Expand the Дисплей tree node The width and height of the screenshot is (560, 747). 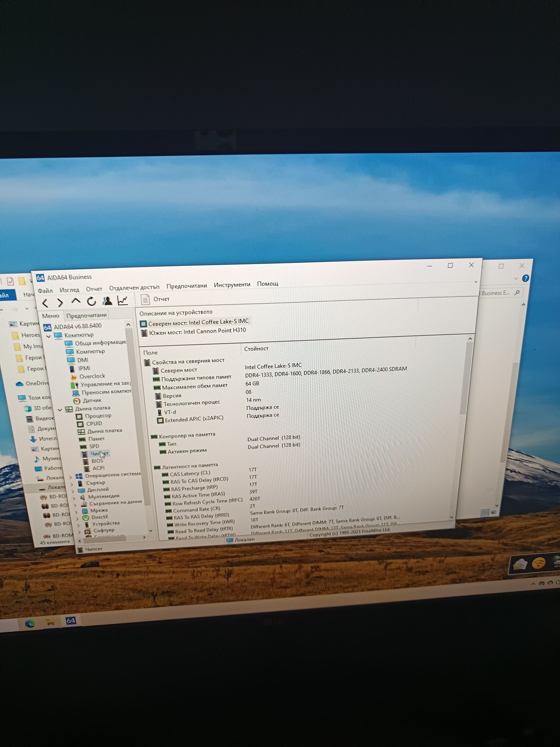(73, 491)
